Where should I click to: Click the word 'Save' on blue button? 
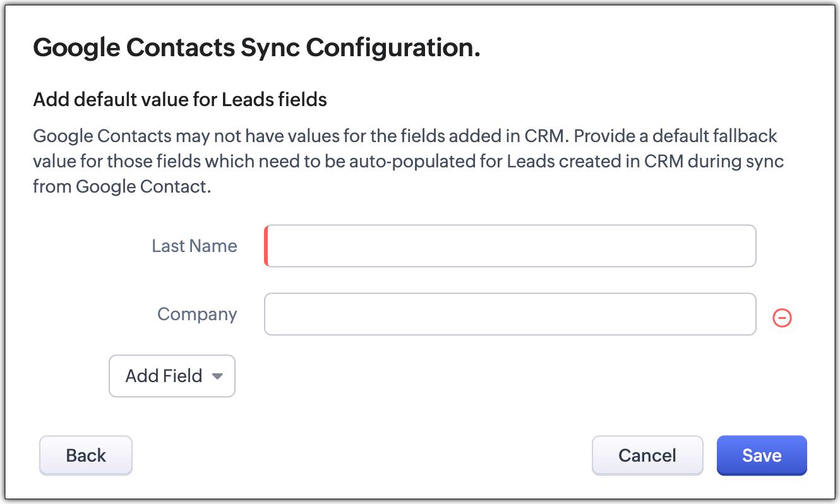[x=762, y=455]
